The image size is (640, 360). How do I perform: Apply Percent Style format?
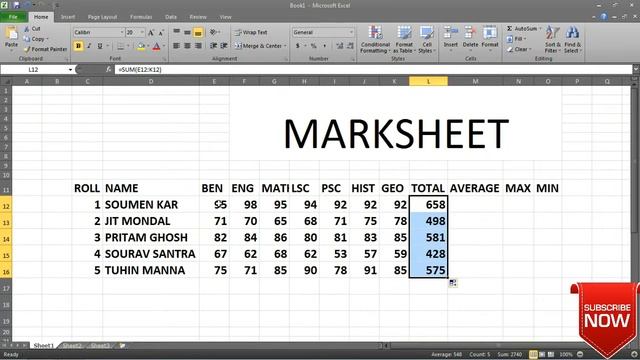[x=313, y=46]
